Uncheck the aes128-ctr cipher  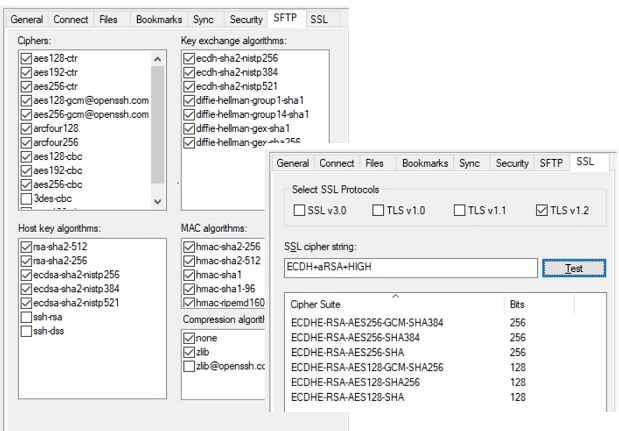(26, 58)
